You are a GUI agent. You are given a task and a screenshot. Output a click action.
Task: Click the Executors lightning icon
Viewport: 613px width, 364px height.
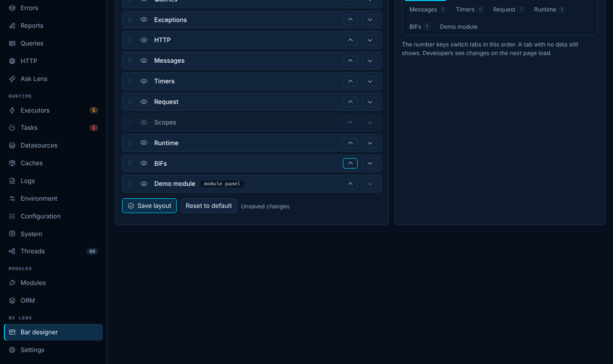click(12, 110)
